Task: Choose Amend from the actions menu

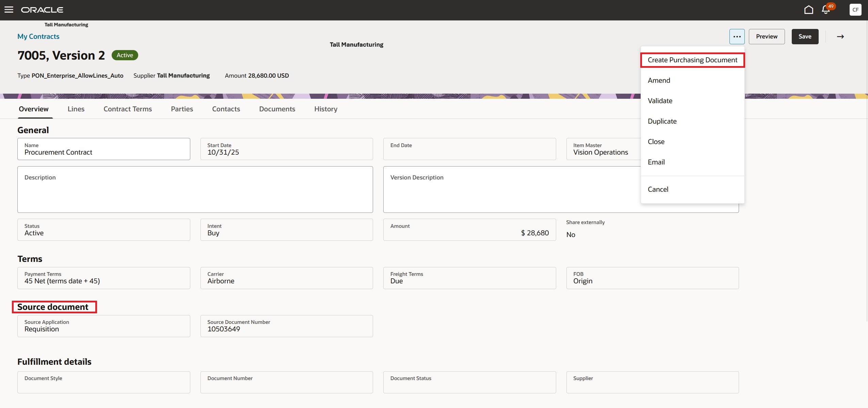Action: 659,80
